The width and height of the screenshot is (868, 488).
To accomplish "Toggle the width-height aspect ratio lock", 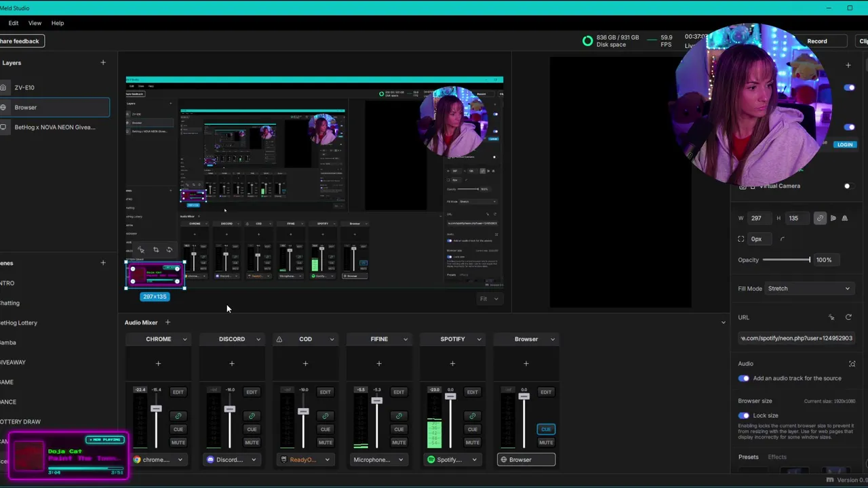I will pos(820,218).
